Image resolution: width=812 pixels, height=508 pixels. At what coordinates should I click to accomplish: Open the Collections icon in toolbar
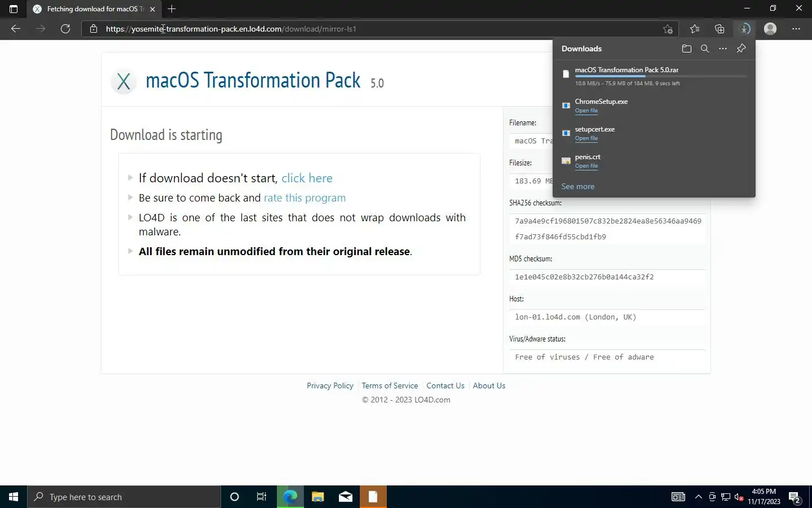(x=720, y=29)
